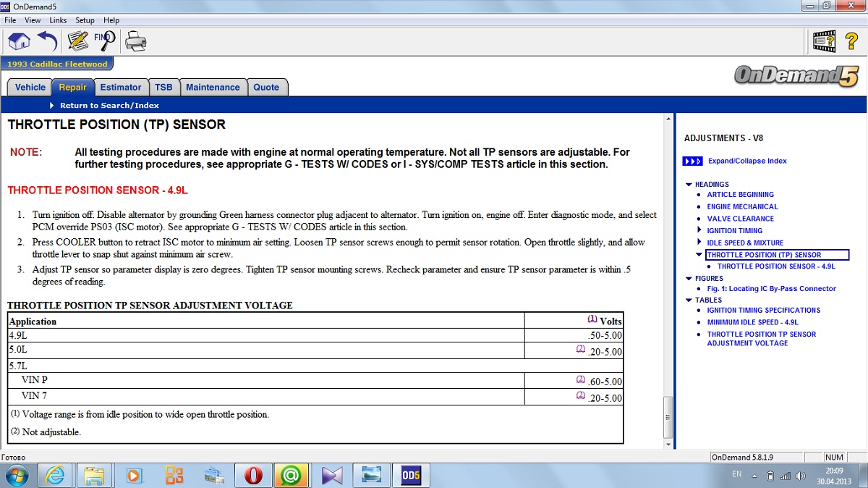Click the Home icon in toolbar
Image resolution: width=868 pixels, height=488 pixels.
coord(19,41)
